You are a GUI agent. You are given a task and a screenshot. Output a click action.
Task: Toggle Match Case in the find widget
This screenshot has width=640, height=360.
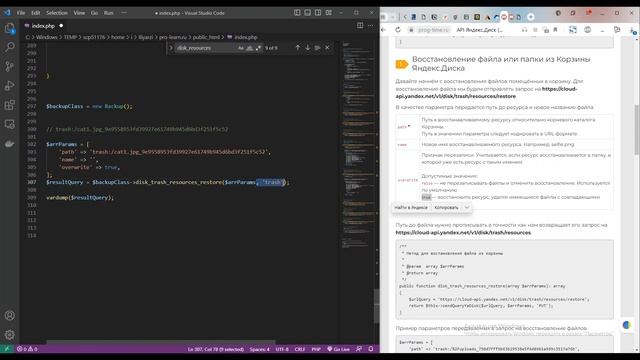click(x=240, y=48)
